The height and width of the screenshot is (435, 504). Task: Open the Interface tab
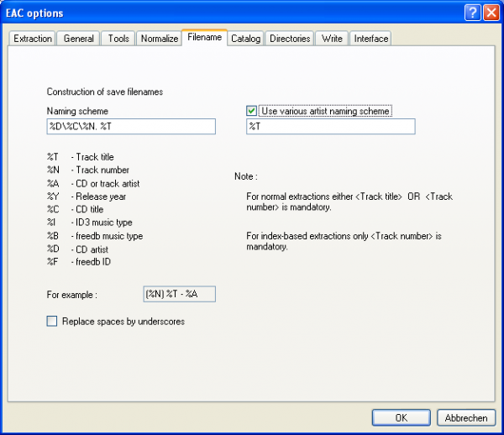pyautogui.click(x=370, y=39)
